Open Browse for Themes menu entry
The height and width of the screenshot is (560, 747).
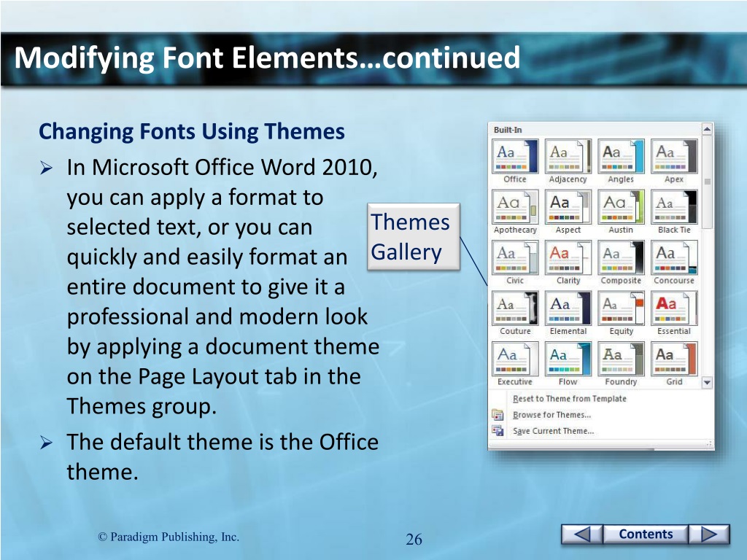point(551,415)
